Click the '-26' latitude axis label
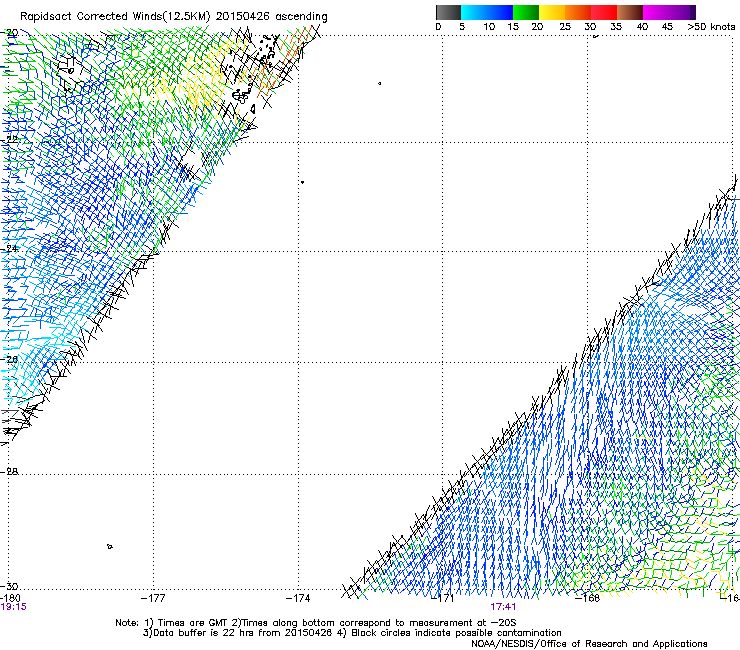The height and width of the screenshot is (650, 740). tap(10, 360)
